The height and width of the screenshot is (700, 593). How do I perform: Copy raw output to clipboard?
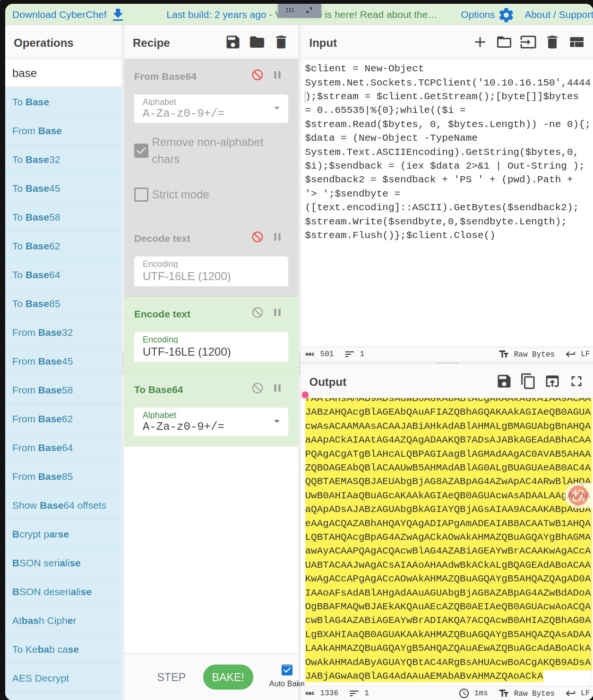click(x=528, y=381)
